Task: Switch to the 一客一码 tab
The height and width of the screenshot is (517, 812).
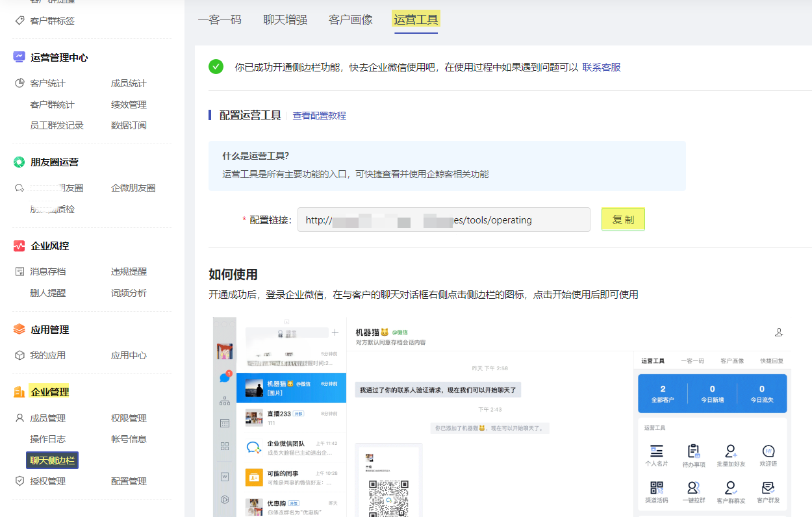Action: pyautogui.click(x=220, y=19)
